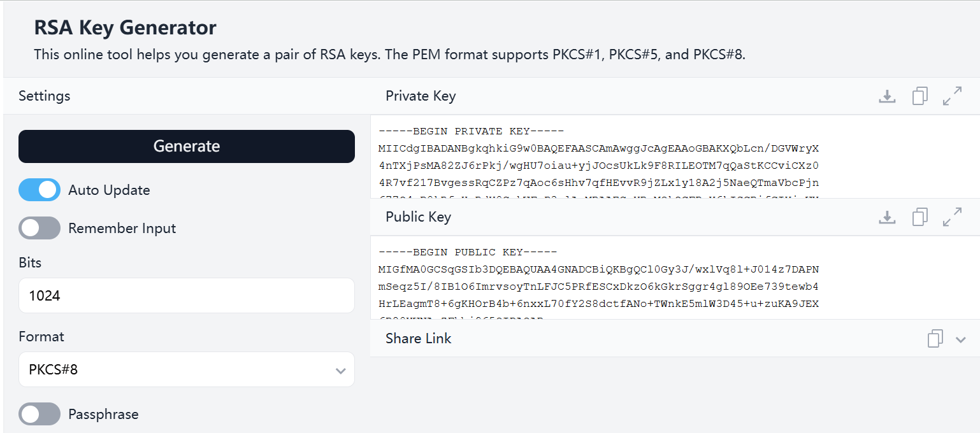Download the Public Key file
This screenshot has height=433, width=980.
point(887,217)
